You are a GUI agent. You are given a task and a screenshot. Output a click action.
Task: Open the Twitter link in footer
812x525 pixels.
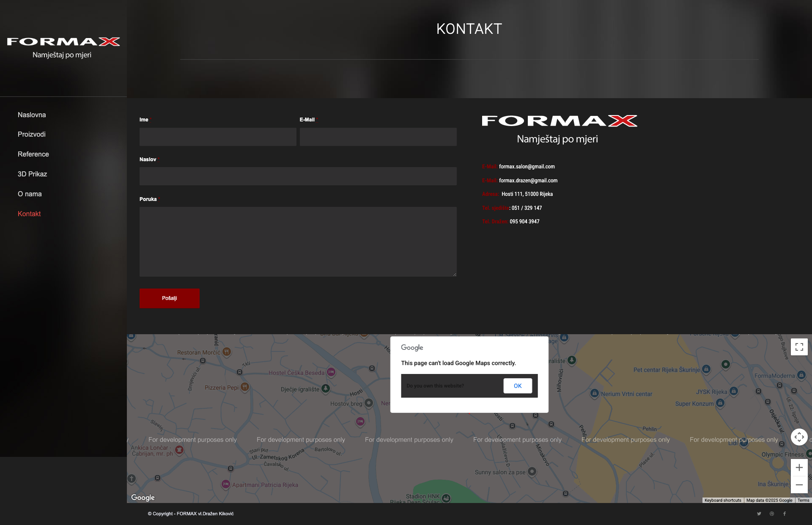tap(759, 514)
